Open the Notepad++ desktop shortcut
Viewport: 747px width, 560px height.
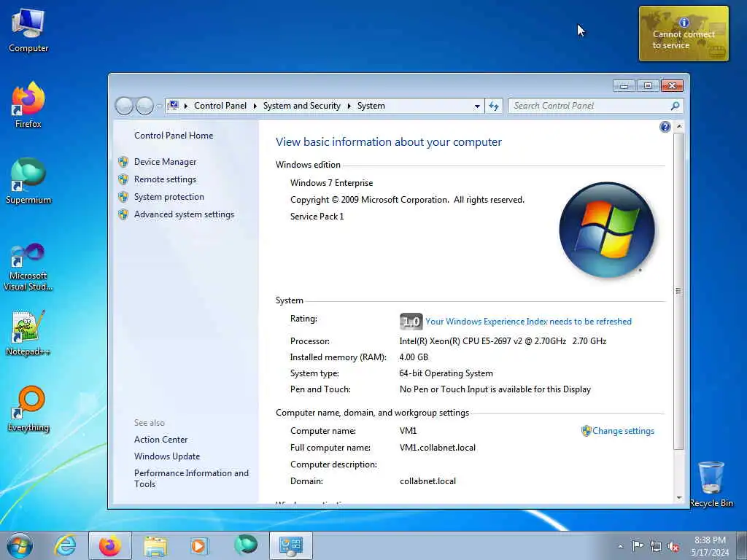tap(28, 332)
